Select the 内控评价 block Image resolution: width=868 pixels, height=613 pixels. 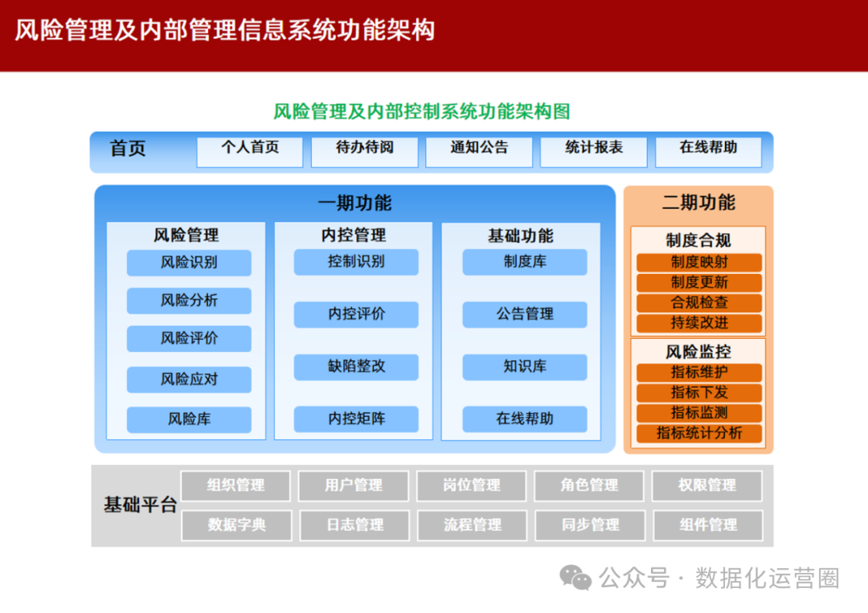[356, 314]
